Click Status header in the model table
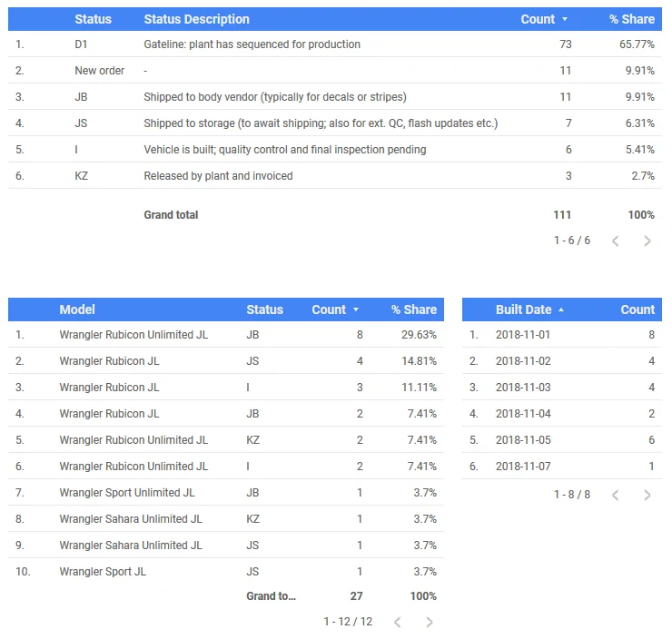 coord(265,310)
